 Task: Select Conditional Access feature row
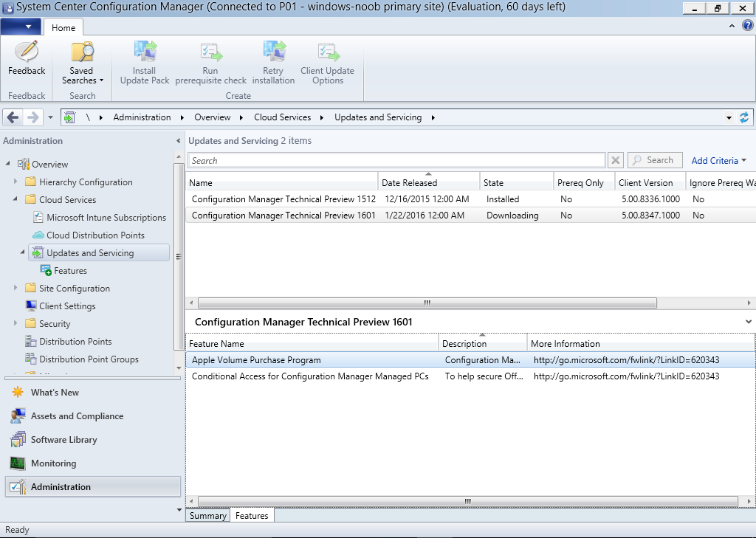click(x=470, y=376)
